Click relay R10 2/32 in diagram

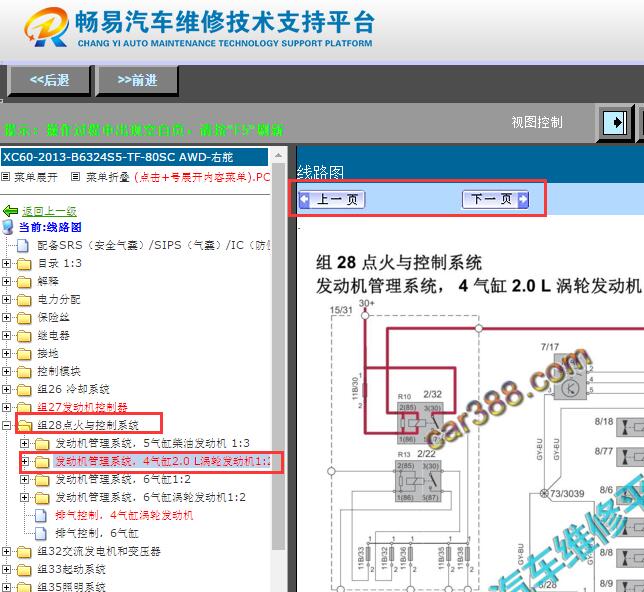coord(420,423)
